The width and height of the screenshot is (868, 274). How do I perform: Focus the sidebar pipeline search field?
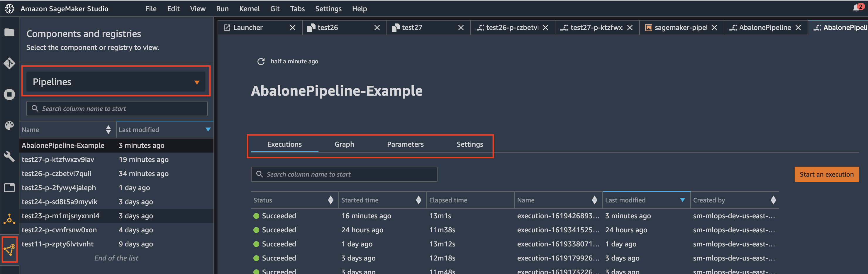[117, 109]
